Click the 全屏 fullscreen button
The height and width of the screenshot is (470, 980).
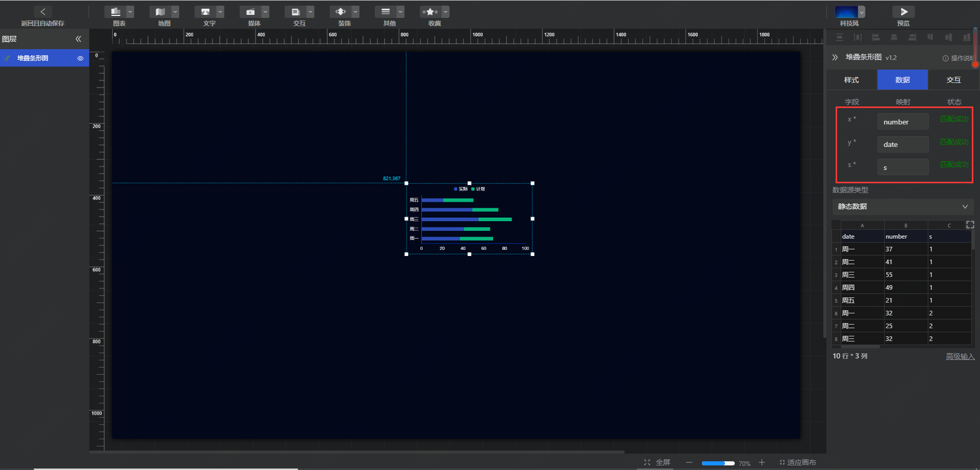tap(657, 462)
